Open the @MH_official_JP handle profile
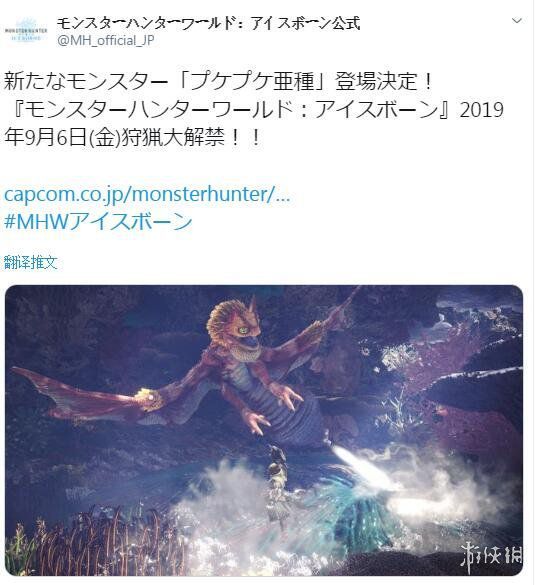538x585 pixels. [106, 40]
